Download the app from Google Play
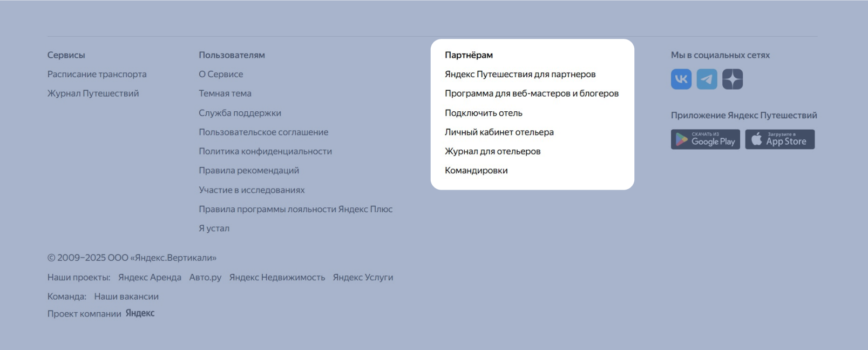Image resolution: width=868 pixels, height=350 pixels. (x=705, y=139)
